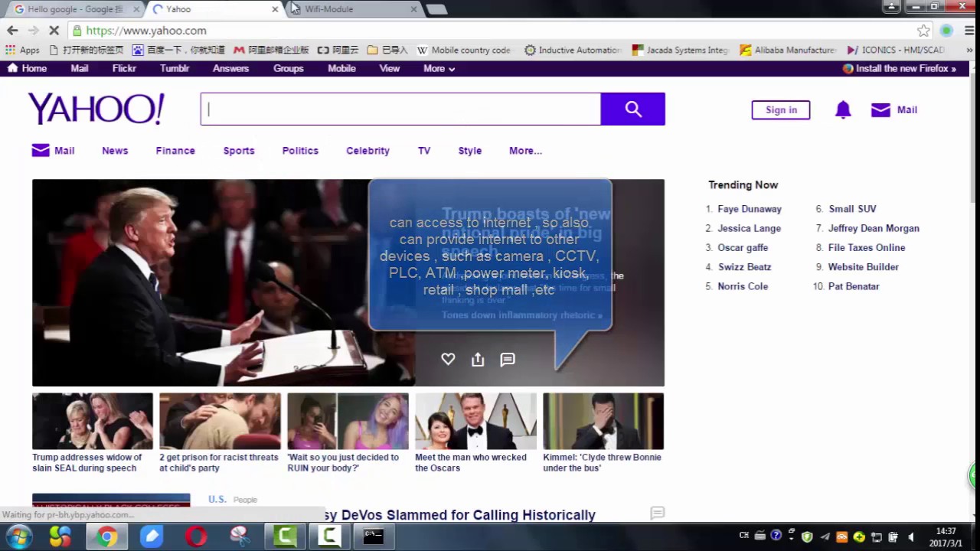The height and width of the screenshot is (551, 980).
Task: Open trending topic Faye Dunaway
Action: (750, 209)
